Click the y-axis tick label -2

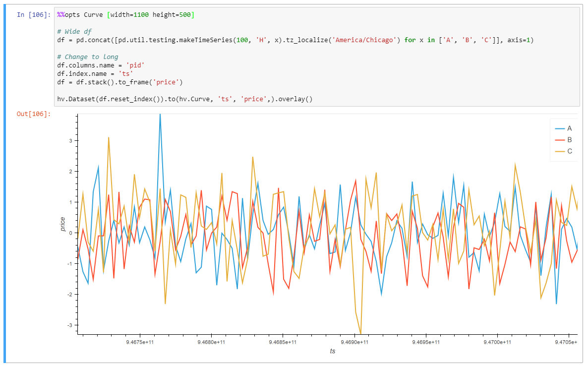[x=70, y=295]
